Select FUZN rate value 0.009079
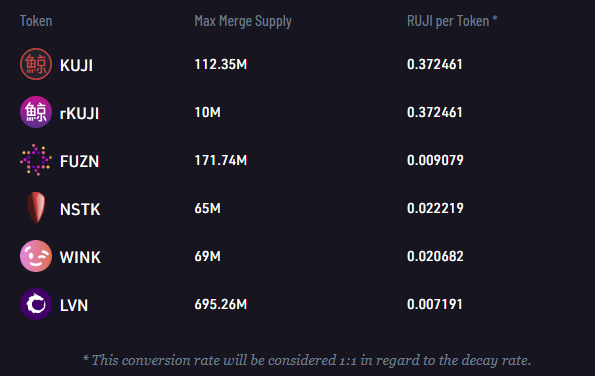595x376 pixels. [x=435, y=160]
